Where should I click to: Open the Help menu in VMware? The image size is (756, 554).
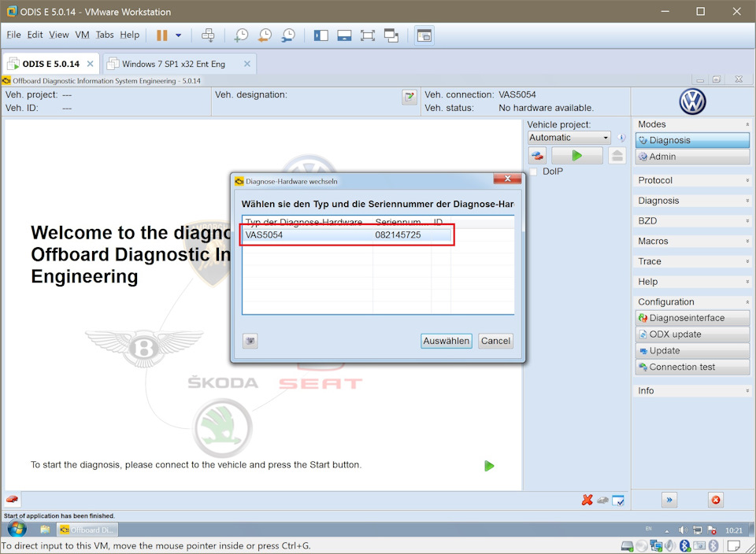coord(130,35)
